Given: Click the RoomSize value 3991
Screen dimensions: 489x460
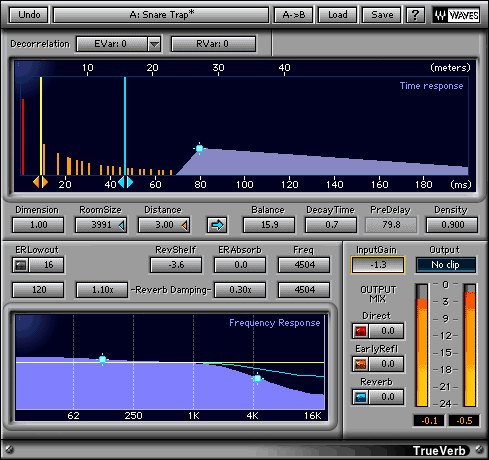Looking at the screenshot, I should pyautogui.click(x=101, y=225).
